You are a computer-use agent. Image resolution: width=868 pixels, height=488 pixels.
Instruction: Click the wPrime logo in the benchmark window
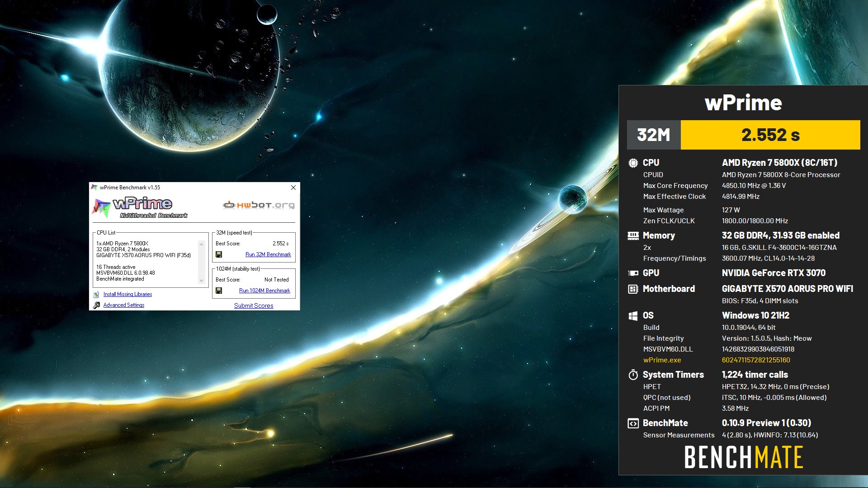[140, 207]
